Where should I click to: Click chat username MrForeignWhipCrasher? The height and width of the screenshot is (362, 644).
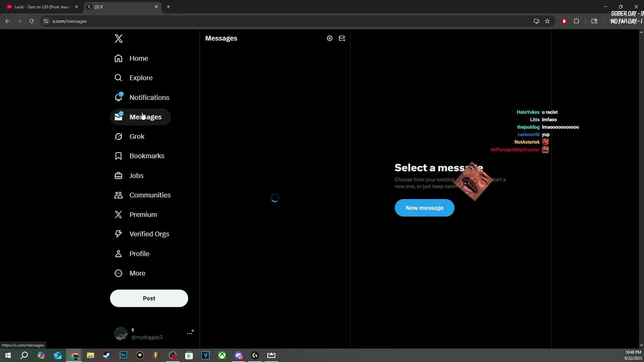515,150
